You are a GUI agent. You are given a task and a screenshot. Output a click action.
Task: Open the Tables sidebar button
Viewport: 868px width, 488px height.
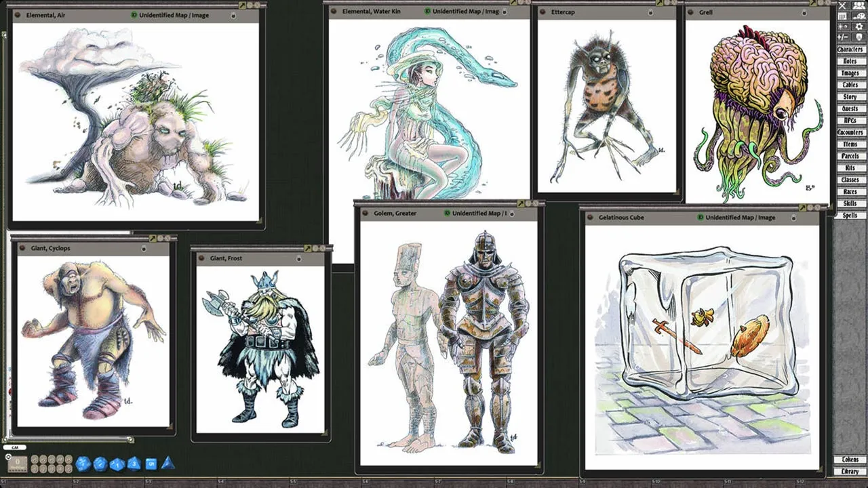[x=850, y=85]
